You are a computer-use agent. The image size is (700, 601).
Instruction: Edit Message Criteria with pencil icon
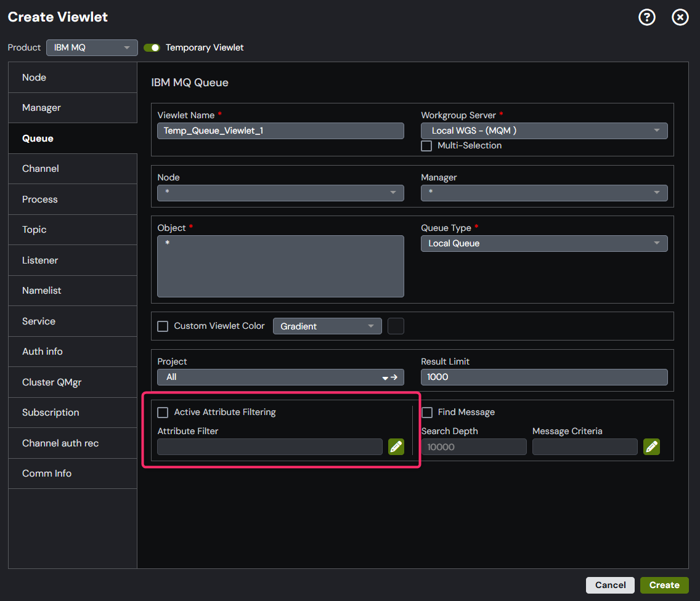pyautogui.click(x=651, y=446)
